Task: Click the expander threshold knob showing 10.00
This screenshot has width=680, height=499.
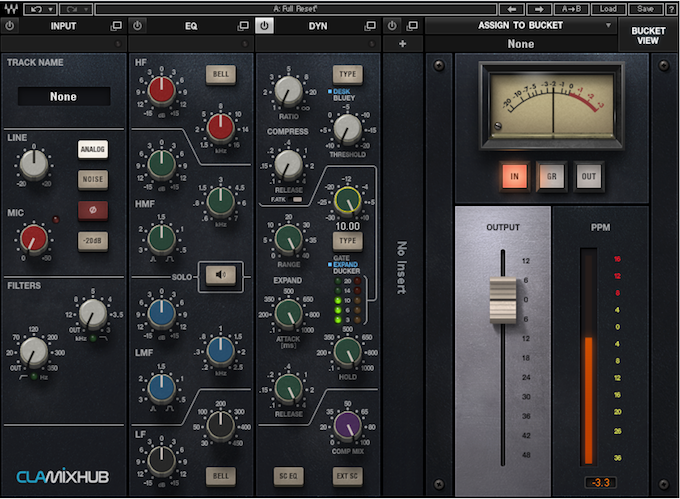Action: 348,201
